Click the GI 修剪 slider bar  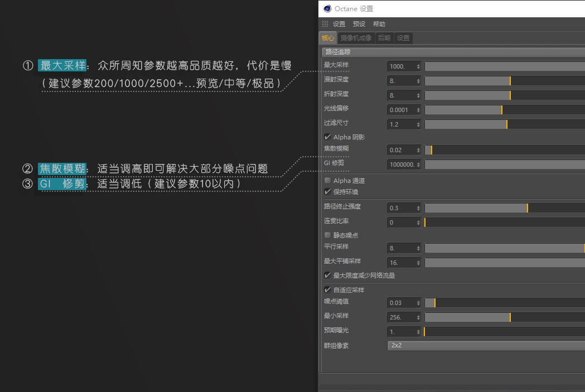coord(505,164)
